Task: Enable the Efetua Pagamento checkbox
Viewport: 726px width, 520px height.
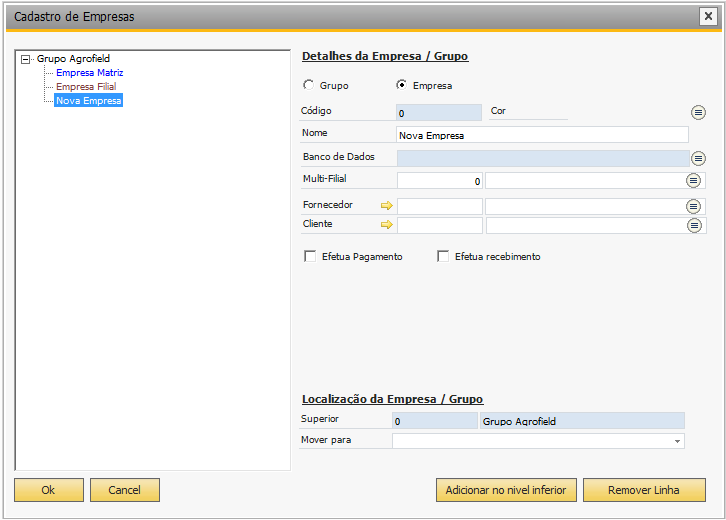Action: click(x=310, y=256)
